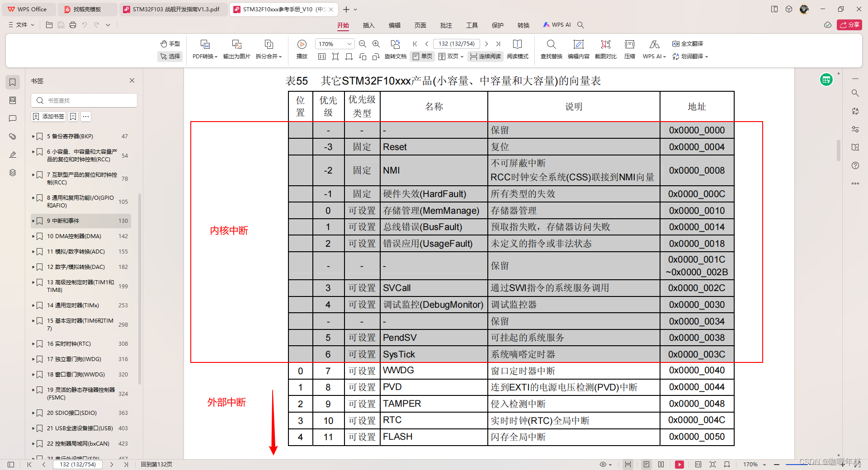Switch to STM32F103 战舰开发指南 document tab

tap(173, 9)
